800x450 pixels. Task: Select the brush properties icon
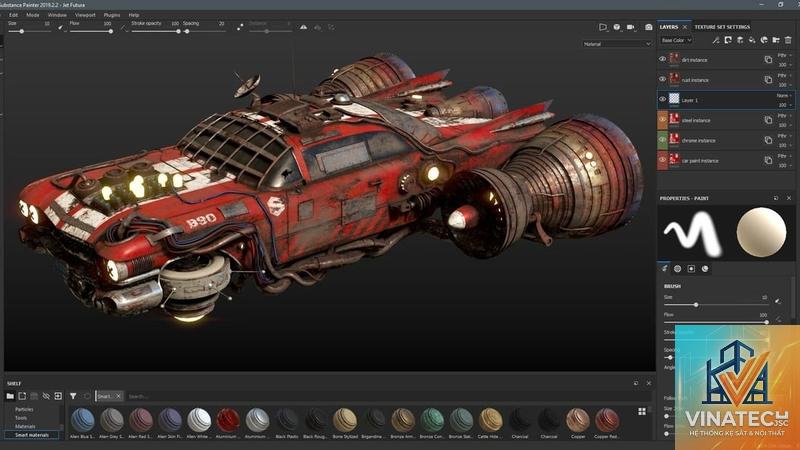point(664,268)
